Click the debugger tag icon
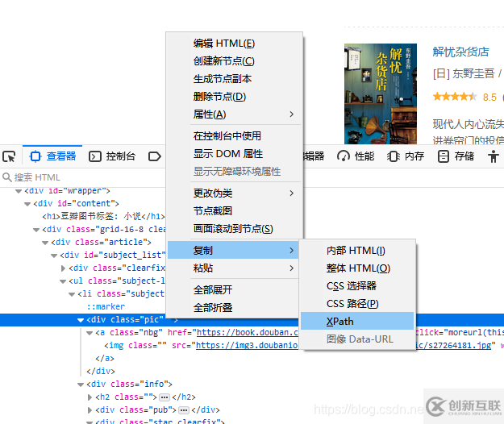Image resolution: width=504 pixels, height=424 pixels. coord(155,156)
